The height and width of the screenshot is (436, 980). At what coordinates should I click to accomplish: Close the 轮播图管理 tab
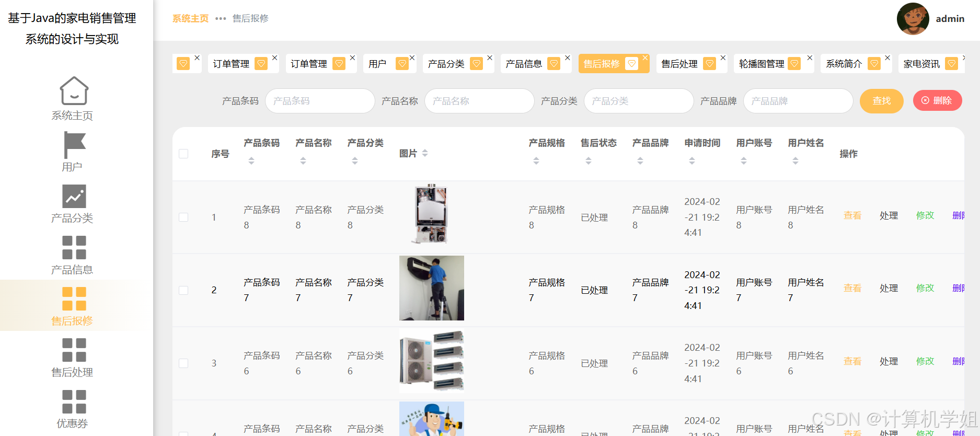coord(810,58)
